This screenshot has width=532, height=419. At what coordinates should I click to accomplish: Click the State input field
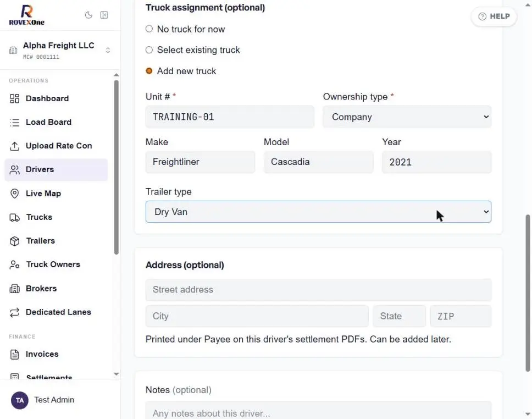click(400, 316)
